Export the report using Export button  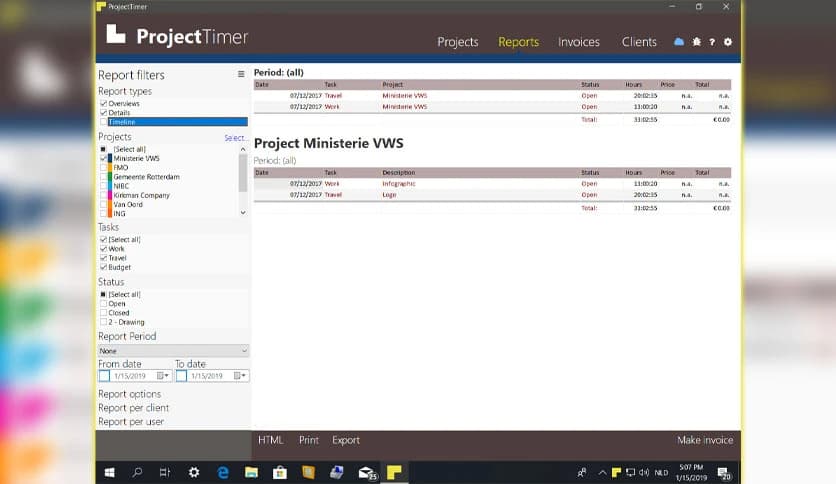(345, 440)
